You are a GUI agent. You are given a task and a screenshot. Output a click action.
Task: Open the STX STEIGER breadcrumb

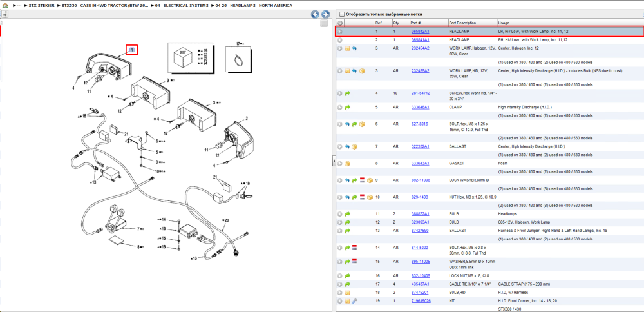click(x=41, y=6)
